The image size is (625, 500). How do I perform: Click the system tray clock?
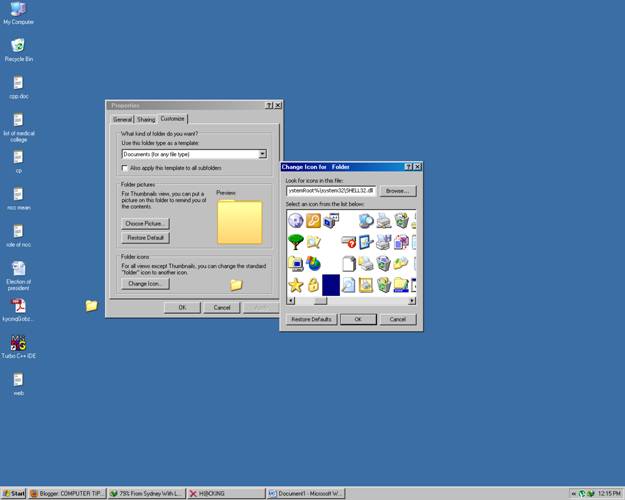(609, 494)
